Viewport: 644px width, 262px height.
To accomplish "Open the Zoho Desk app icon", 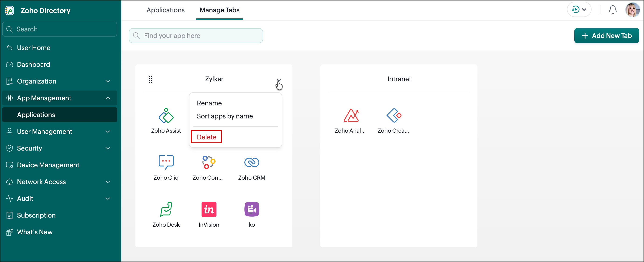I will pos(166,209).
